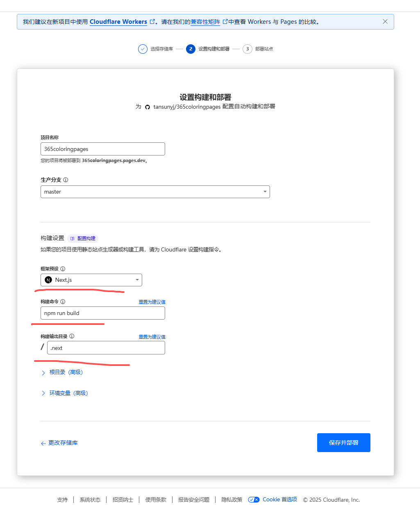The height and width of the screenshot is (505, 420).
Task: Click the 支持 link in the footer menu
Action: tap(62, 500)
